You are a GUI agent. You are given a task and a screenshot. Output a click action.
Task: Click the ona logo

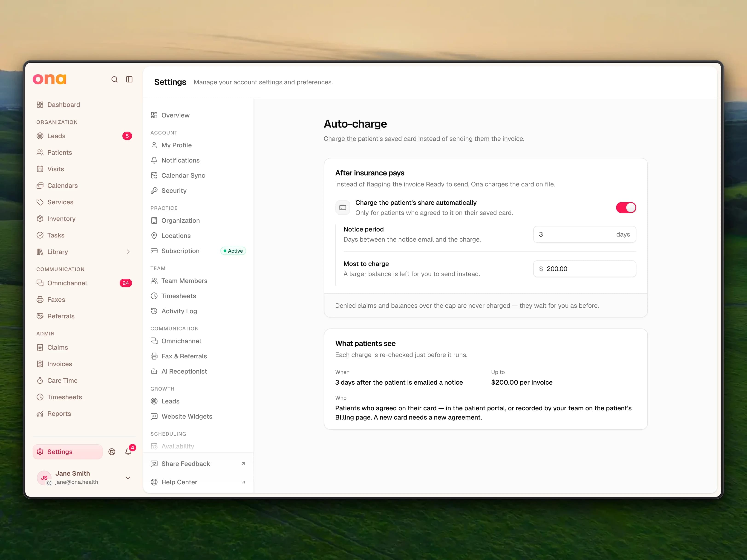point(50,79)
